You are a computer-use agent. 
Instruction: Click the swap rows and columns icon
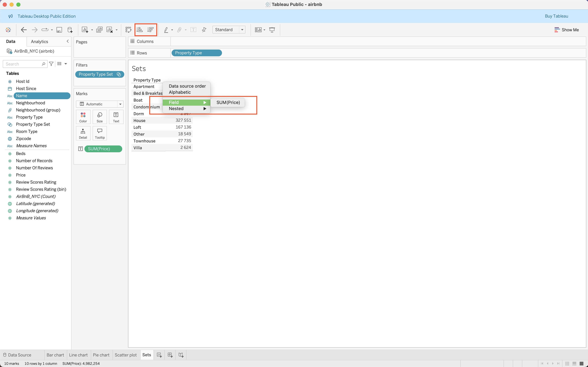[128, 30]
